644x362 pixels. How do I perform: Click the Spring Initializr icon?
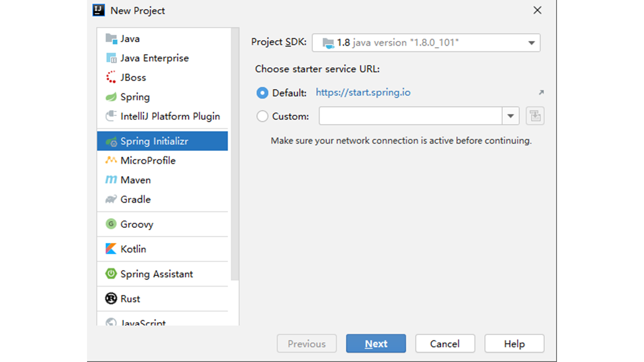(111, 142)
